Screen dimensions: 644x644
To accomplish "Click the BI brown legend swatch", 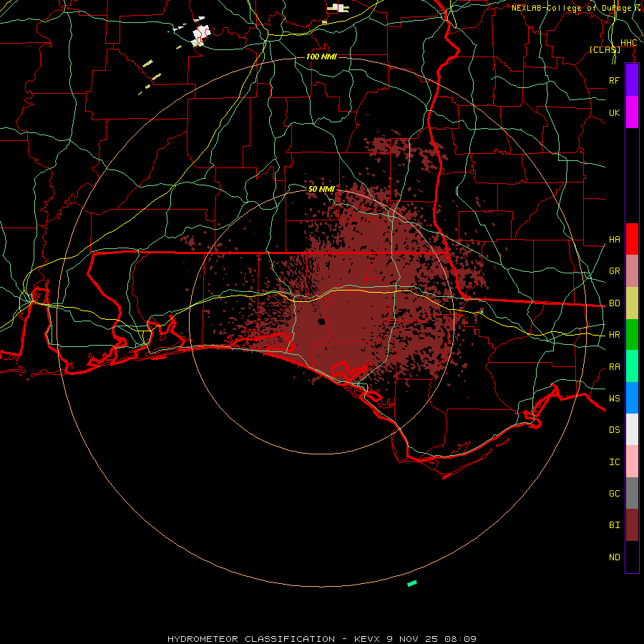I will pos(632,525).
